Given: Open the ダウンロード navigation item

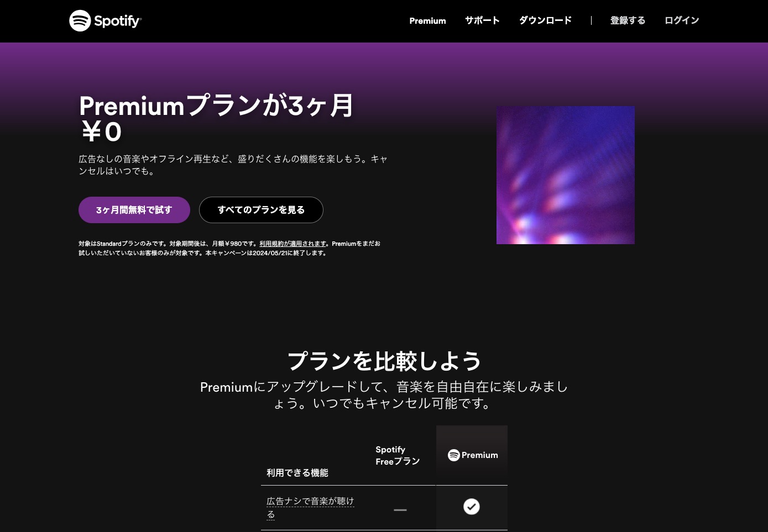Looking at the screenshot, I should pyautogui.click(x=545, y=20).
